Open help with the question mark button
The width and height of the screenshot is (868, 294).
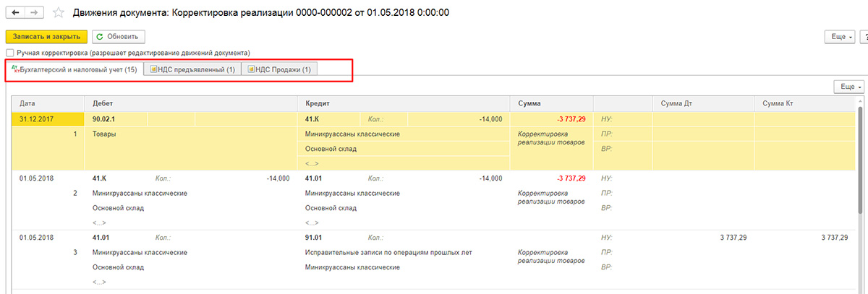(864, 36)
